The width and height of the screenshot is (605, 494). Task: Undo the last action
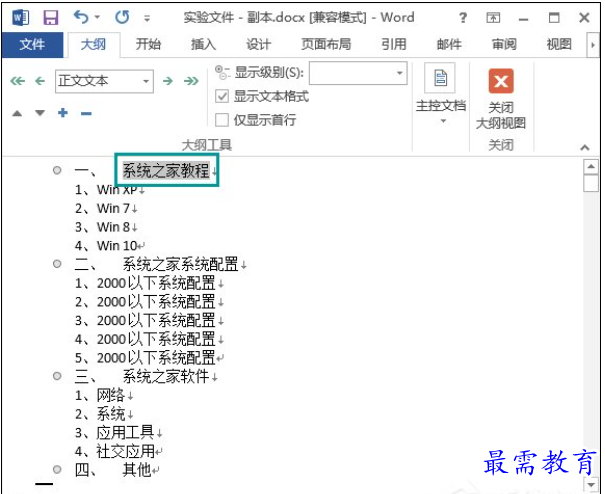(x=81, y=17)
